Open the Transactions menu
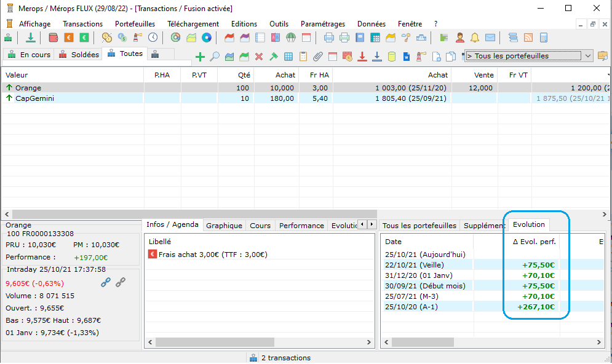This screenshot has width=612, height=364. tap(83, 24)
